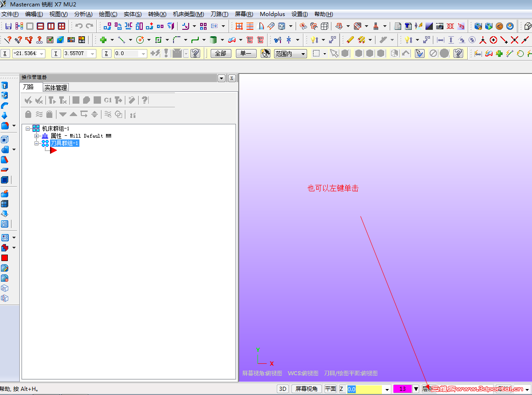
Task: Click the red circle center AutoCursor icon
Action: click(x=493, y=40)
